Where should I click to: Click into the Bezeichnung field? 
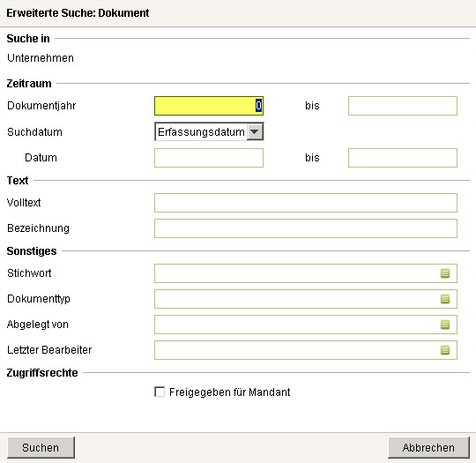click(x=306, y=228)
